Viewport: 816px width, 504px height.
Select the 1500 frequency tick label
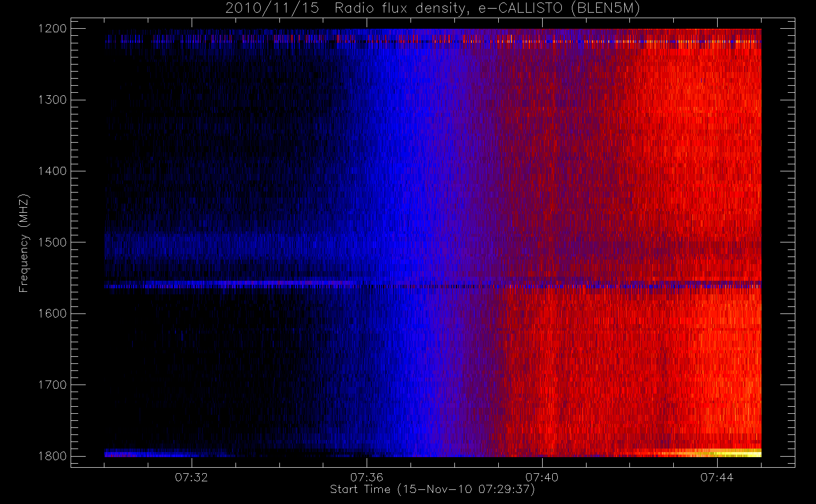52,242
